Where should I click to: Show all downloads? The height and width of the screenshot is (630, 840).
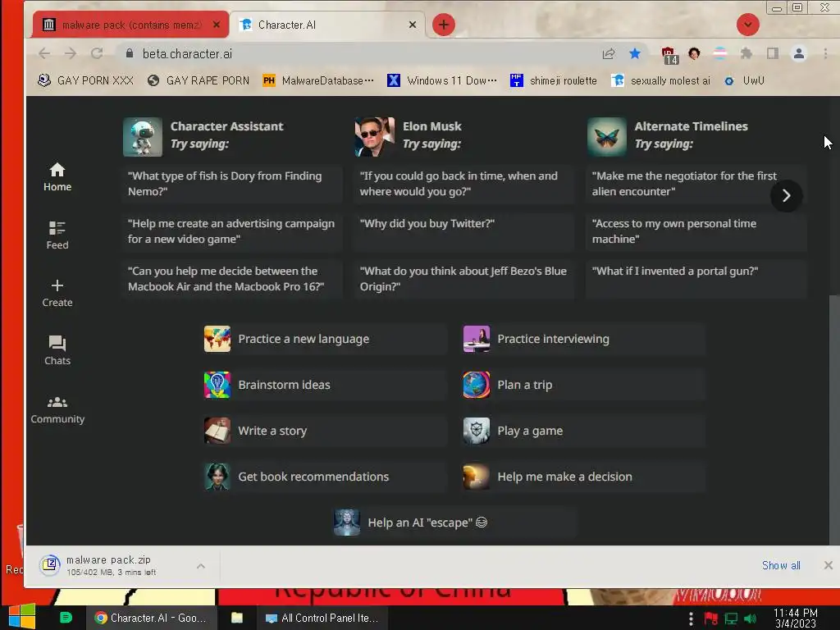(x=781, y=566)
